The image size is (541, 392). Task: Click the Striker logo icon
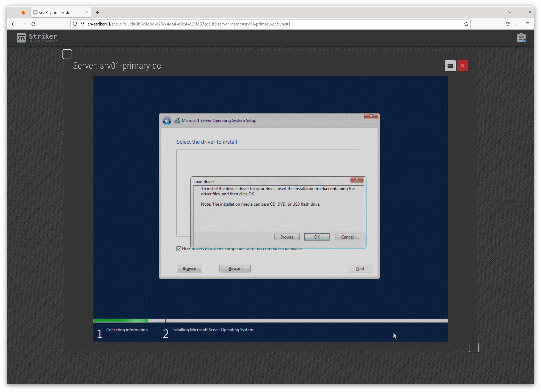click(21, 38)
